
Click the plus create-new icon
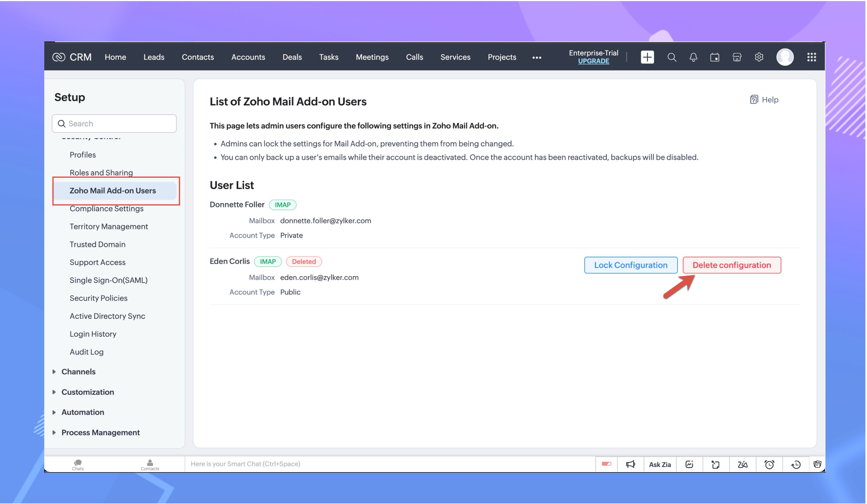pyautogui.click(x=647, y=57)
